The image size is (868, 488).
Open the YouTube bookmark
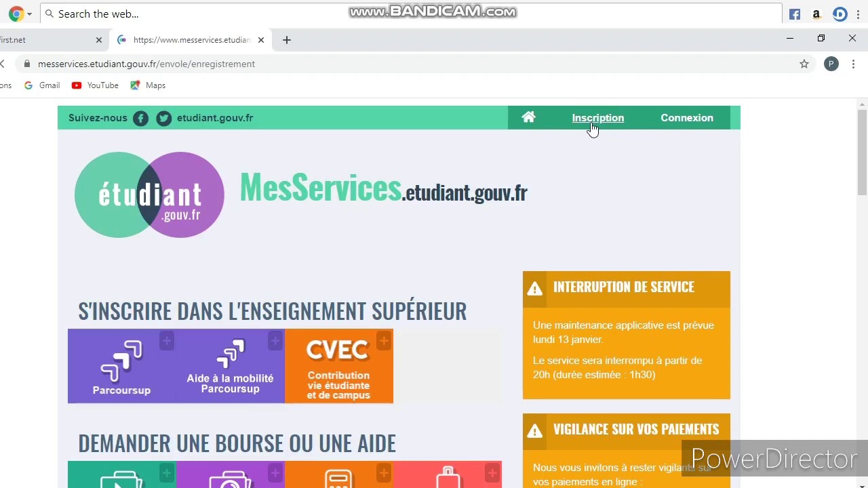(95, 85)
